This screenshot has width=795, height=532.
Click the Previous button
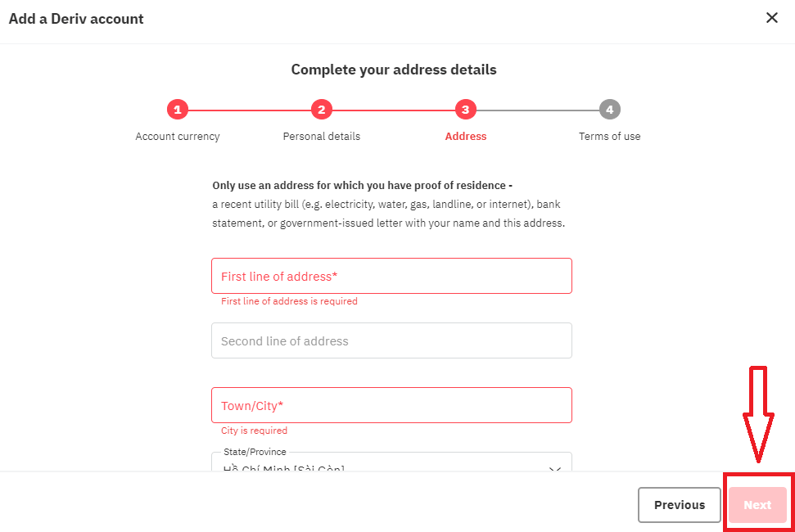pos(679,505)
